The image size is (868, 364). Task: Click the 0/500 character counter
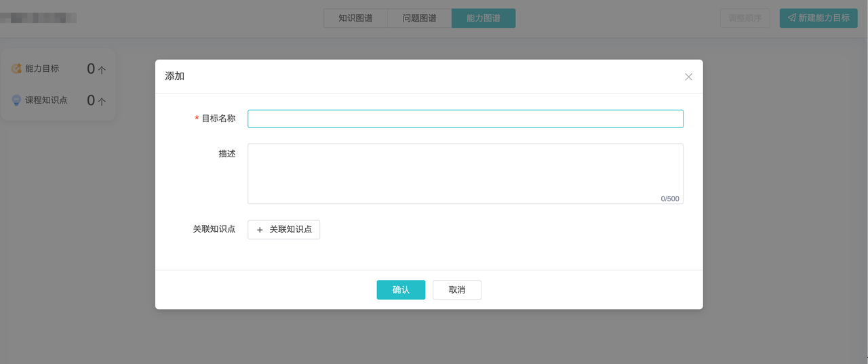(x=669, y=199)
